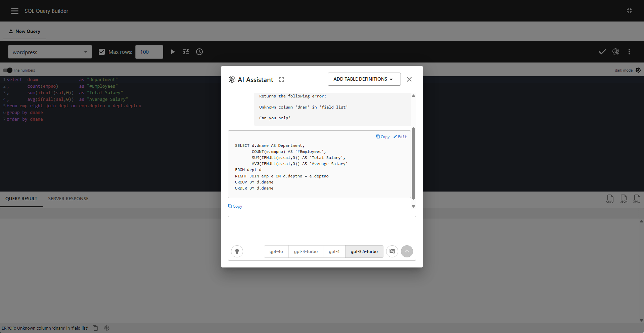Open query settings sliders icon

[x=186, y=52]
